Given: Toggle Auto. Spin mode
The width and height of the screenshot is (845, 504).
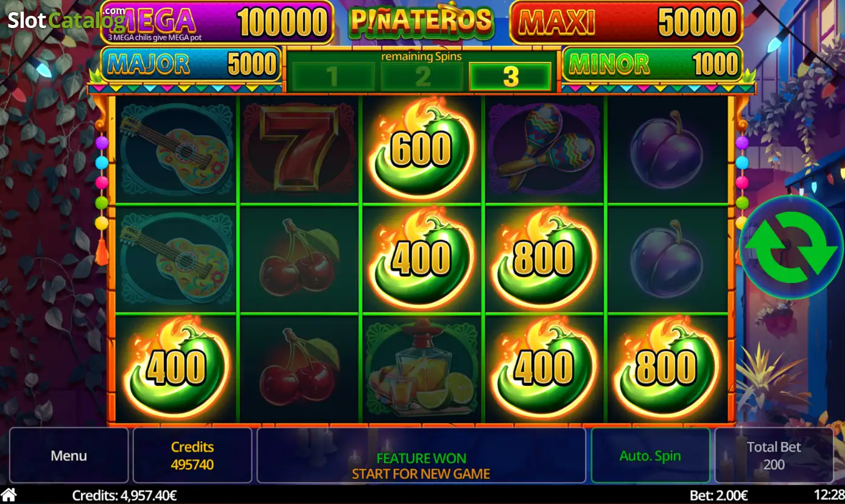Looking at the screenshot, I should (x=650, y=455).
